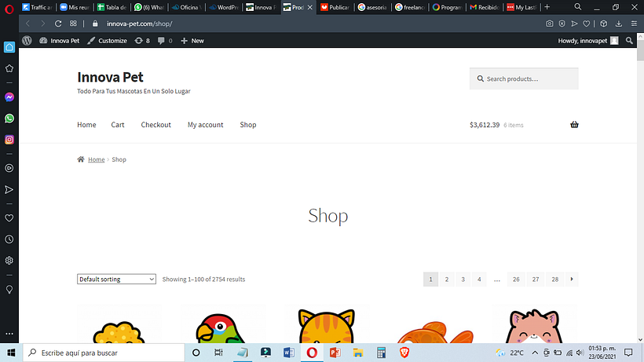
Task: Open the Checkout menu item
Action: pos(156,125)
